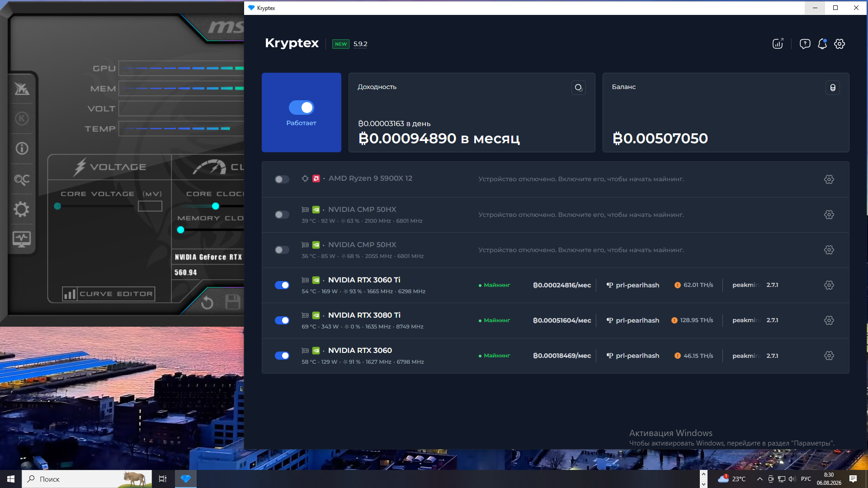Show hidden system tray icons chevron
868x488 pixels.
tap(760, 479)
